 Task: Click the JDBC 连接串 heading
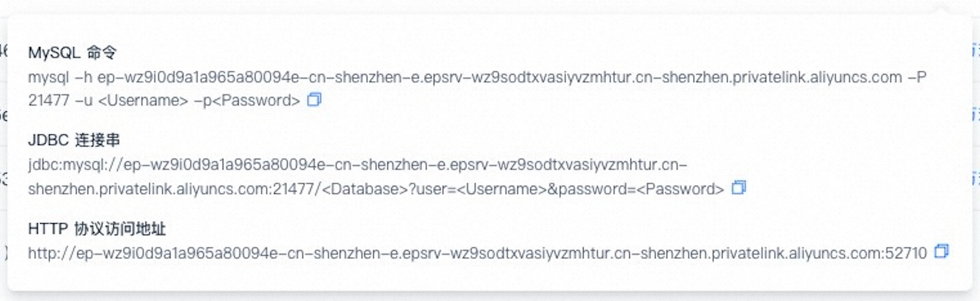click(x=74, y=140)
